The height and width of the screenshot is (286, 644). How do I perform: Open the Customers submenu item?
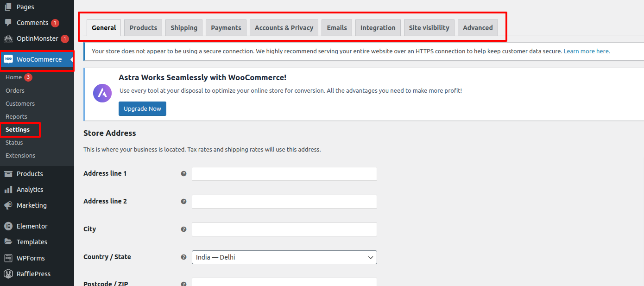tap(20, 103)
